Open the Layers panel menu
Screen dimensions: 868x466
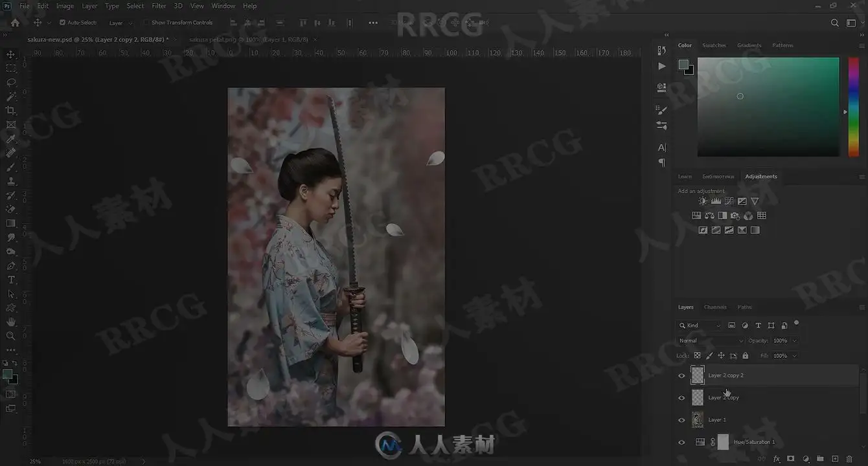[x=862, y=307]
